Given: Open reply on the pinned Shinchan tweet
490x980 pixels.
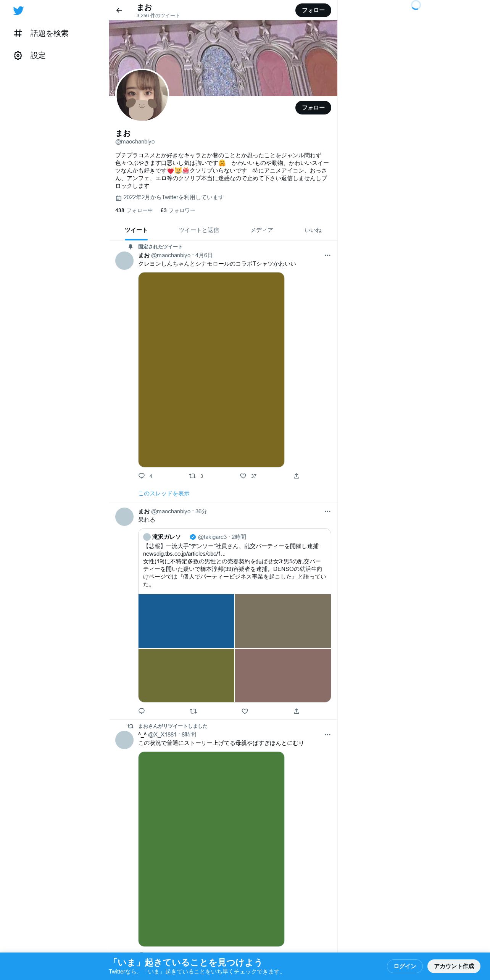Looking at the screenshot, I should click(x=142, y=476).
